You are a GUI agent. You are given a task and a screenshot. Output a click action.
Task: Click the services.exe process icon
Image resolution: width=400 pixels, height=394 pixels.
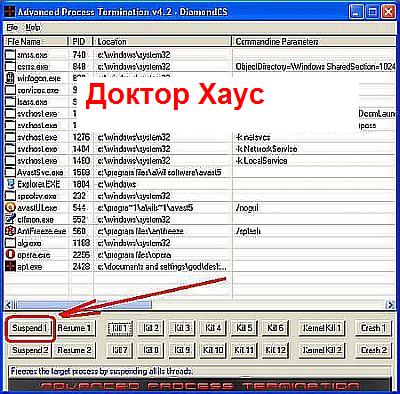pyautogui.click(x=10, y=90)
